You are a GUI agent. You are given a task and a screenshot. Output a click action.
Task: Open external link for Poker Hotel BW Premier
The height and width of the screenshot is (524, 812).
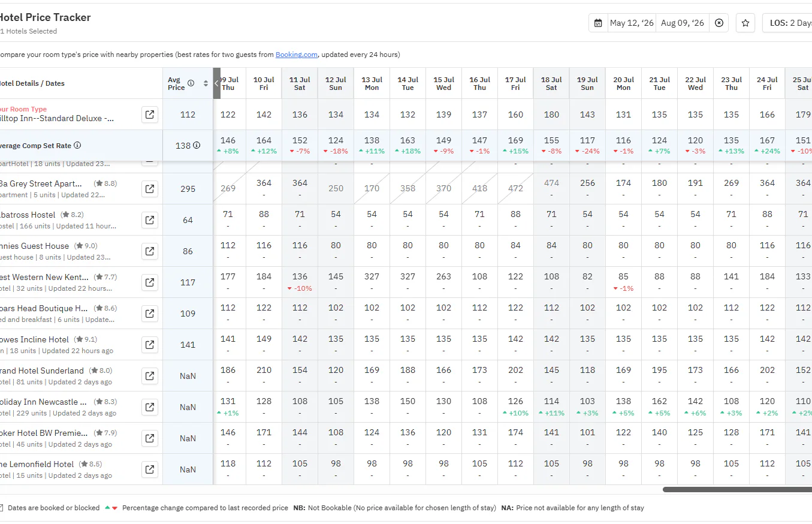tap(150, 438)
